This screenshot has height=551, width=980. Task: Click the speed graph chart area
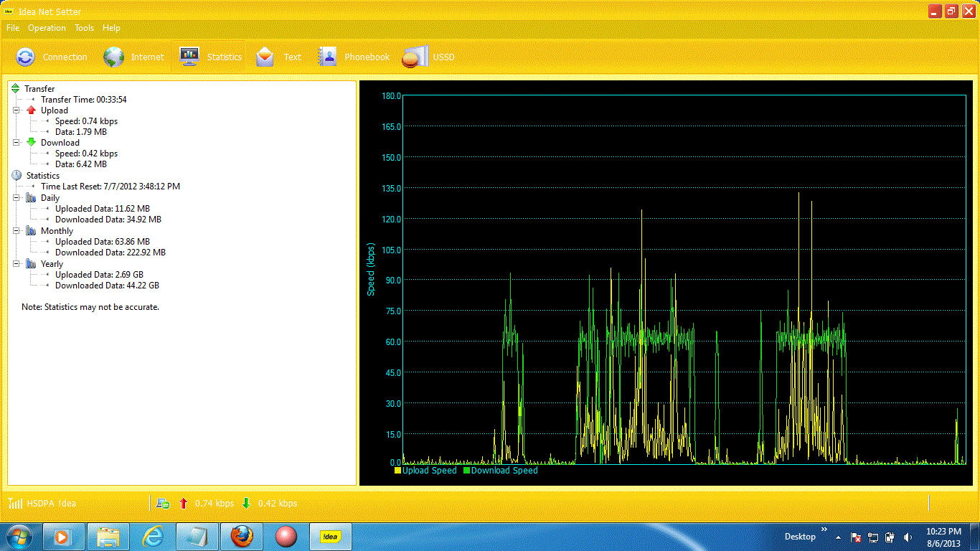(684, 279)
